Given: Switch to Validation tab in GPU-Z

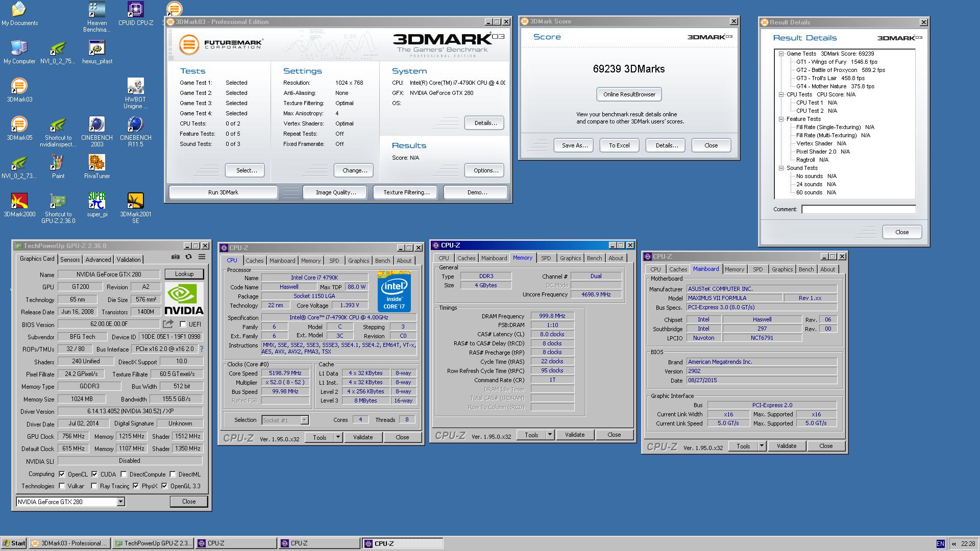Looking at the screenshot, I should 129,260.
